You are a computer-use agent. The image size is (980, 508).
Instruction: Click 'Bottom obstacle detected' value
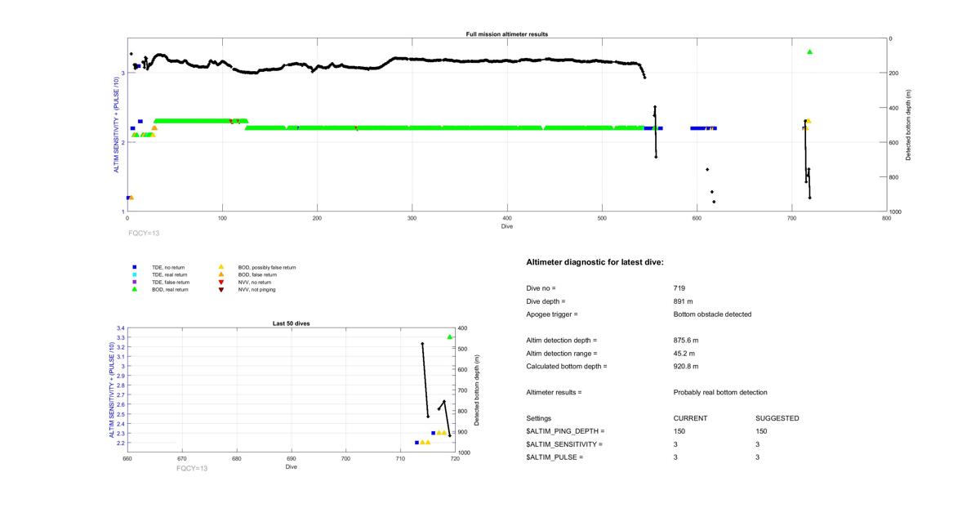pos(712,314)
